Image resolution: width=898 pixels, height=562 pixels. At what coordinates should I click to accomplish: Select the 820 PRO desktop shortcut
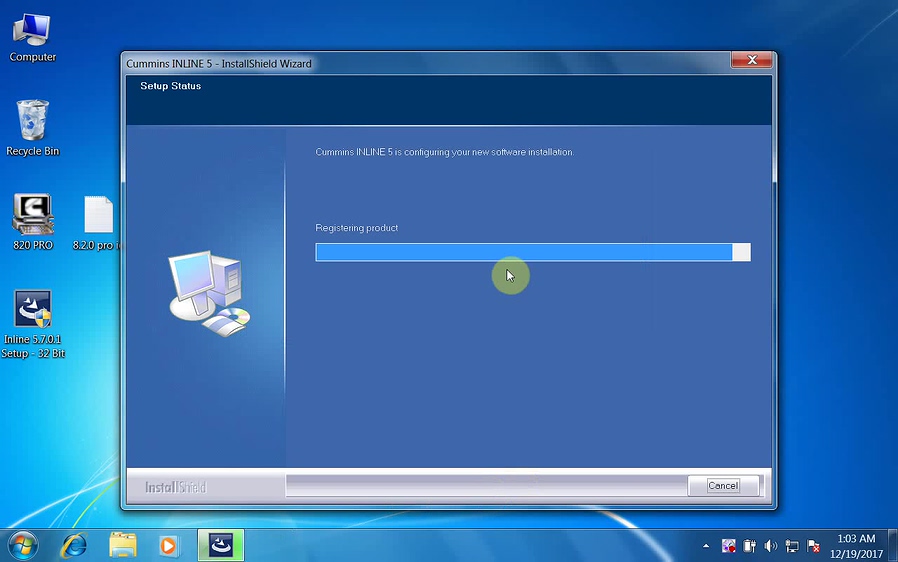(x=33, y=222)
